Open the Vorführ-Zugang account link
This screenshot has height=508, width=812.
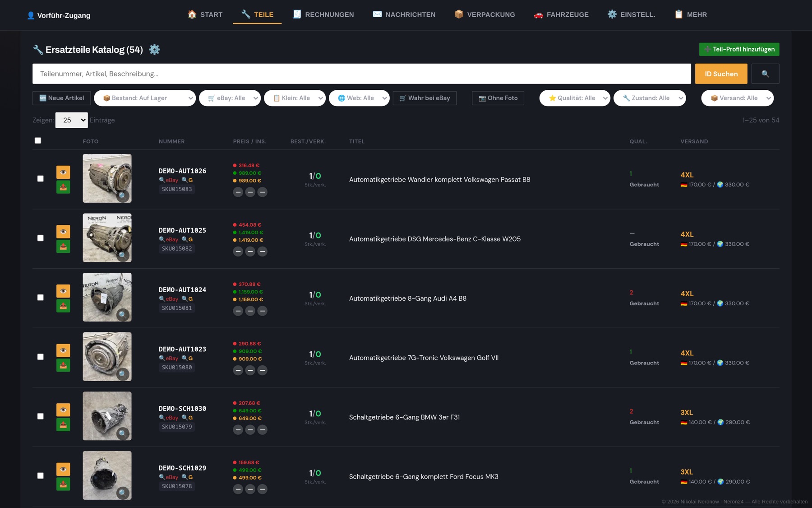[x=59, y=15]
